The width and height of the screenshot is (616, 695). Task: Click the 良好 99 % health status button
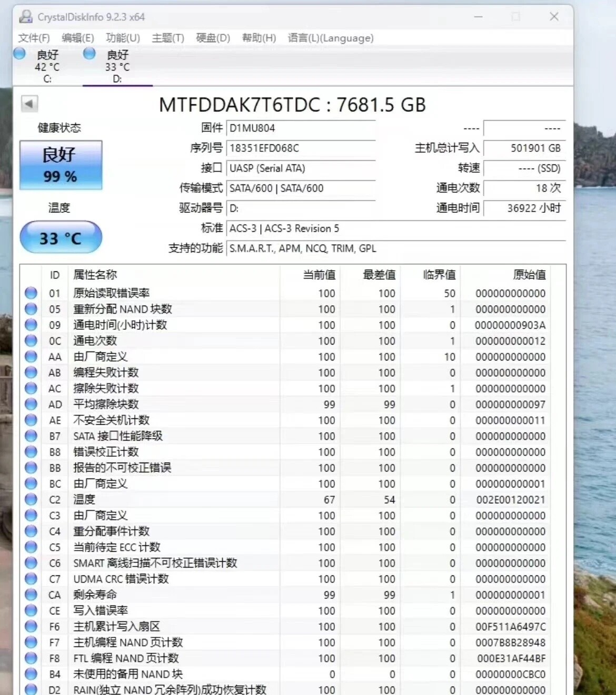pos(61,165)
